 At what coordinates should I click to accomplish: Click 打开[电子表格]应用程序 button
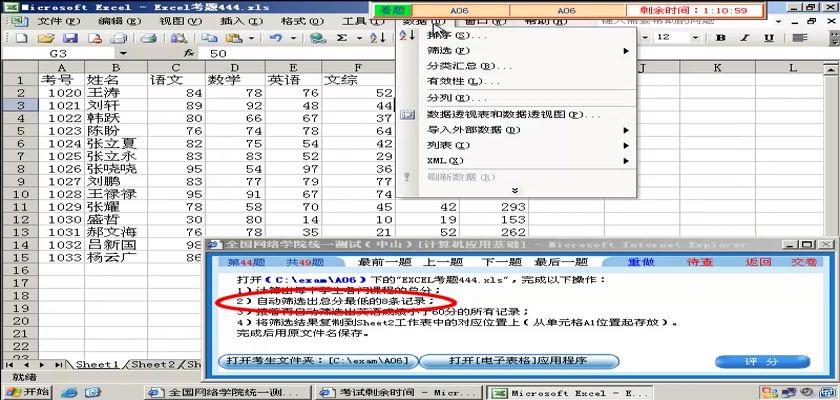coord(518,361)
